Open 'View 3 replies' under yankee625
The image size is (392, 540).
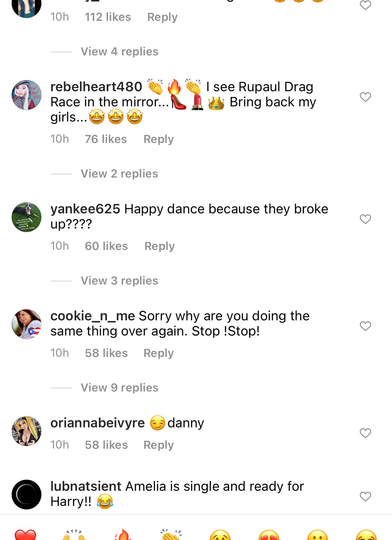click(119, 281)
